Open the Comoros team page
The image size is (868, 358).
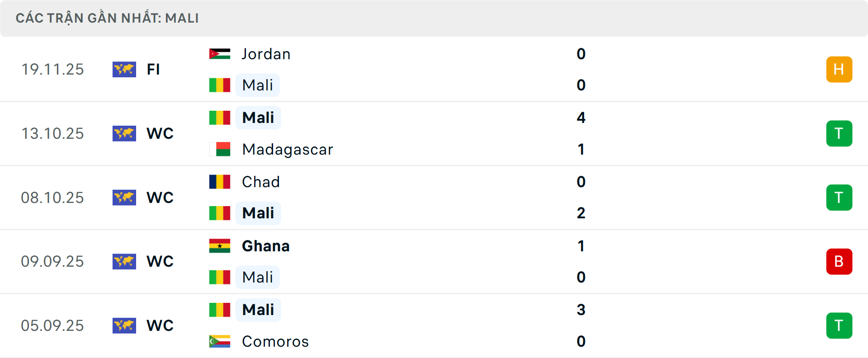275,341
